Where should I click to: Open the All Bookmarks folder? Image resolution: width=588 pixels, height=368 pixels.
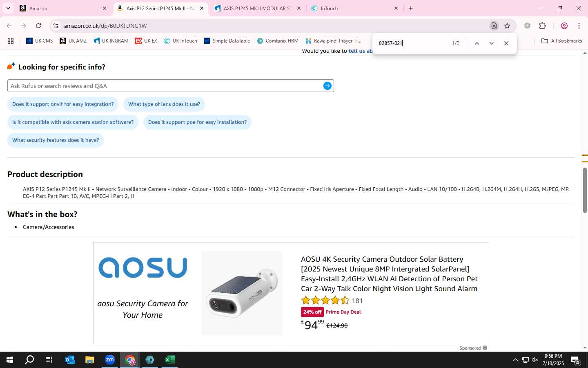[561, 41]
